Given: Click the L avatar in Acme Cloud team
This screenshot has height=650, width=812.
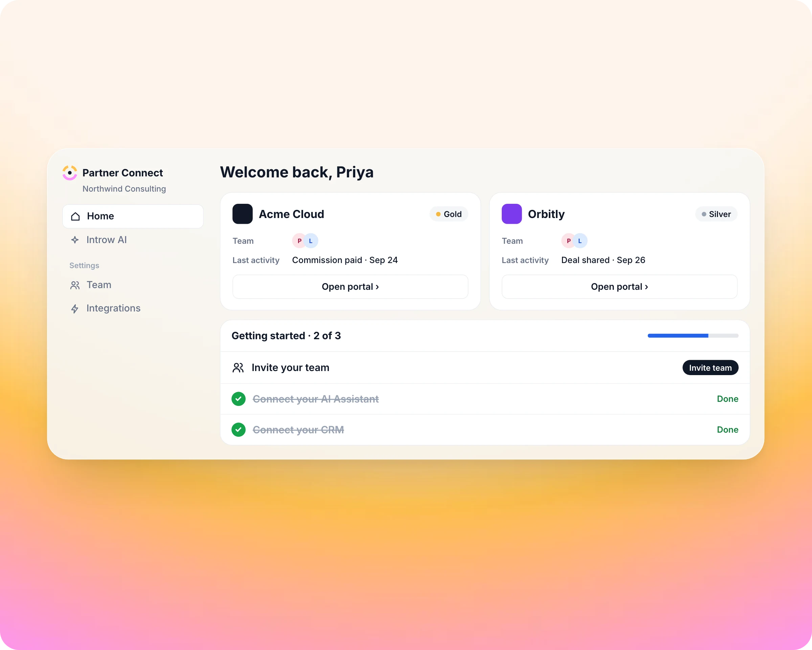Looking at the screenshot, I should (311, 241).
